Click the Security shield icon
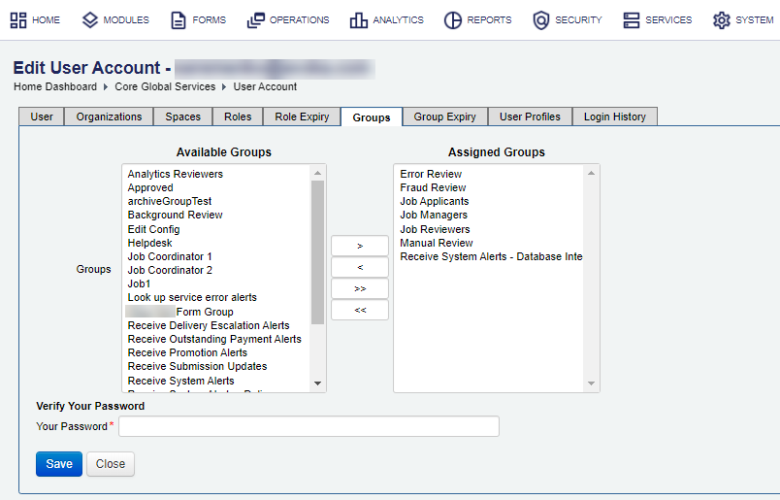 pyautogui.click(x=541, y=20)
